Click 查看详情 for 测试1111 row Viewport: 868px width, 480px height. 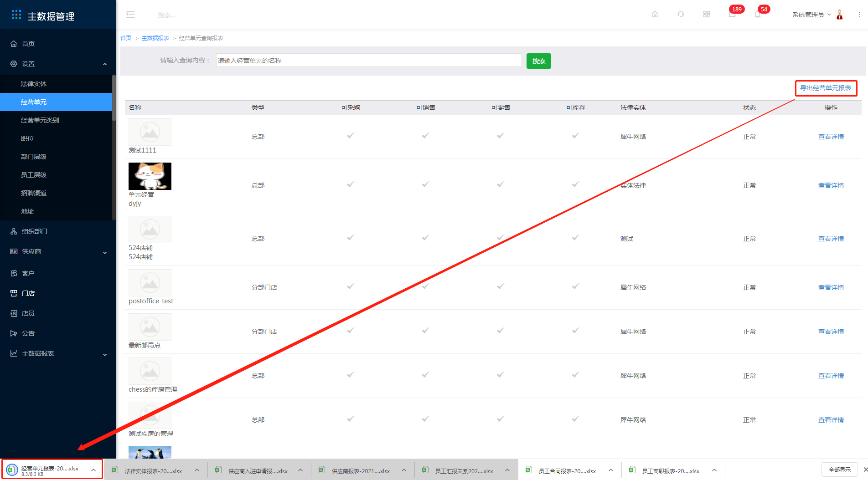[831, 137]
